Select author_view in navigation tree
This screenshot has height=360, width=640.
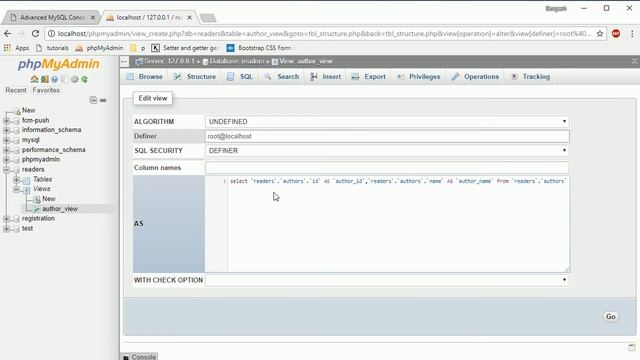point(60,209)
